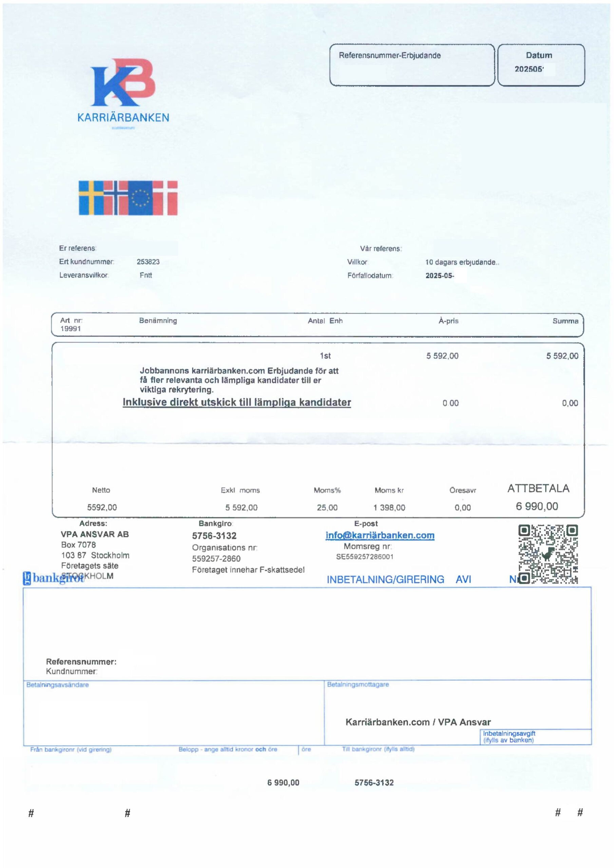This screenshot has width=614, height=868.
Task: Click the Referensnummer-Erbjudande box
Action: pyautogui.click(x=412, y=65)
